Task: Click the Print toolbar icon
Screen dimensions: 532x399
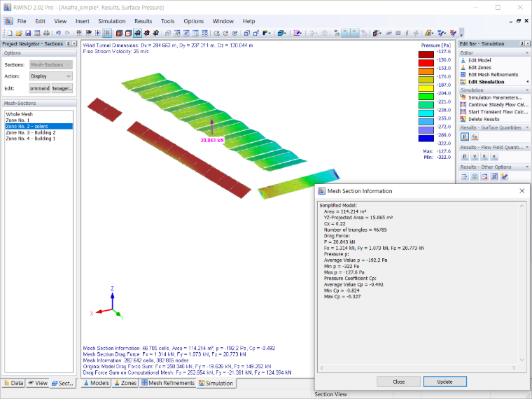Action: 46,33
